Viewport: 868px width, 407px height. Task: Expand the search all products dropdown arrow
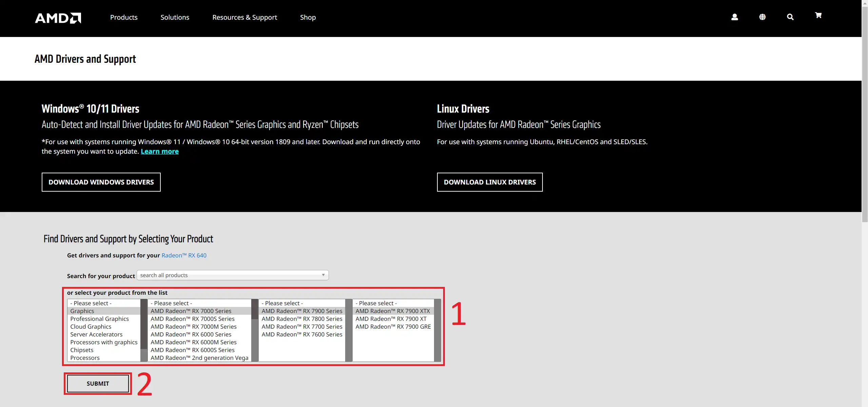tap(323, 275)
